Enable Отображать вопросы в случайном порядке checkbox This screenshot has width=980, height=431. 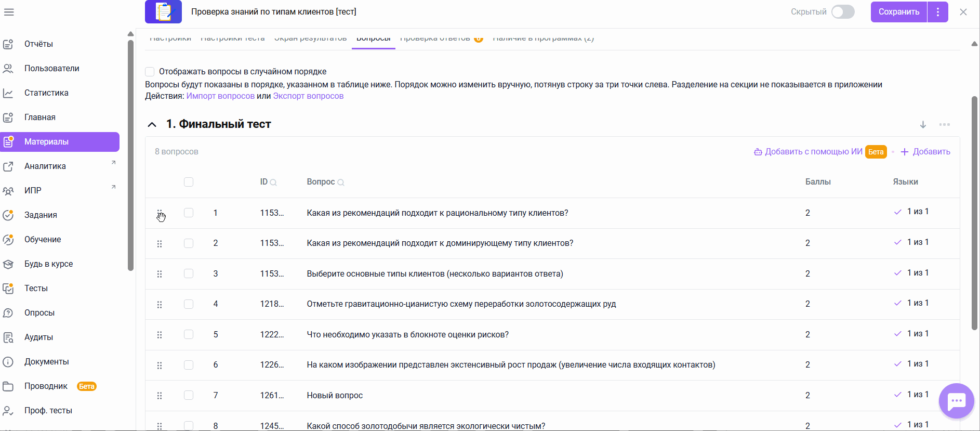150,72
